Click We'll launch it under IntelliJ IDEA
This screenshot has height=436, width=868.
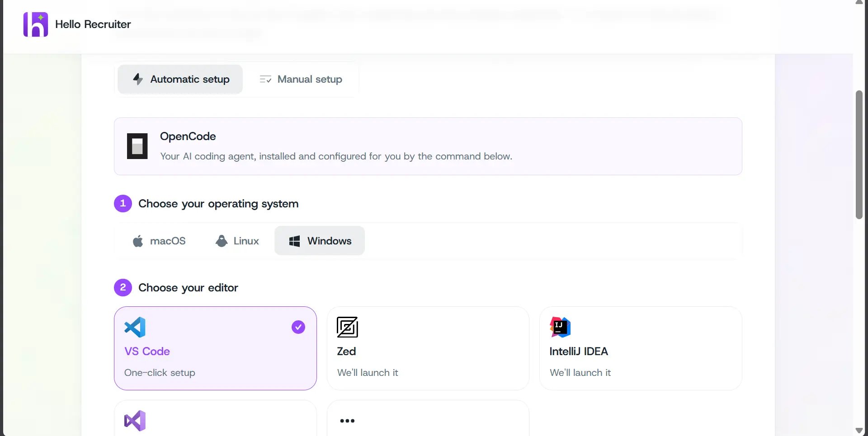point(580,373)
